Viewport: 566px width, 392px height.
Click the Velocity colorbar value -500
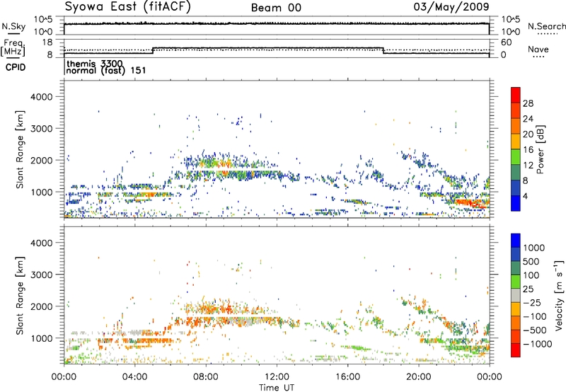tap(534, 330)
